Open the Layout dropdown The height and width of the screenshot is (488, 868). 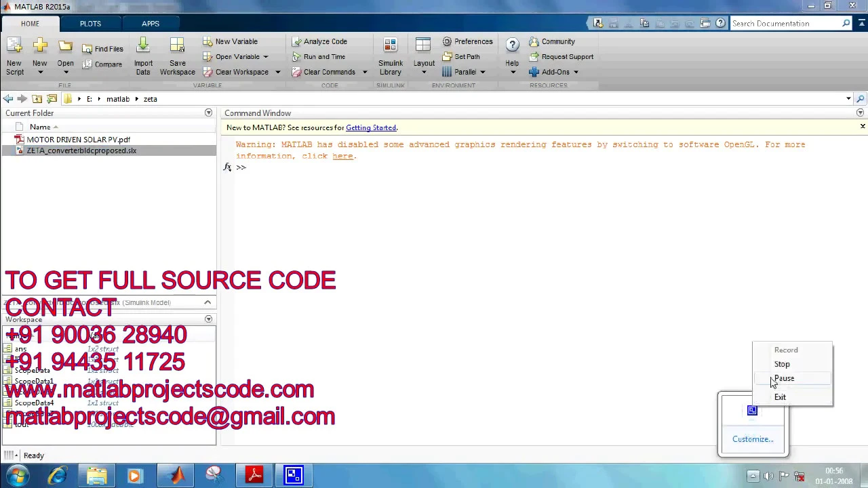424,73
